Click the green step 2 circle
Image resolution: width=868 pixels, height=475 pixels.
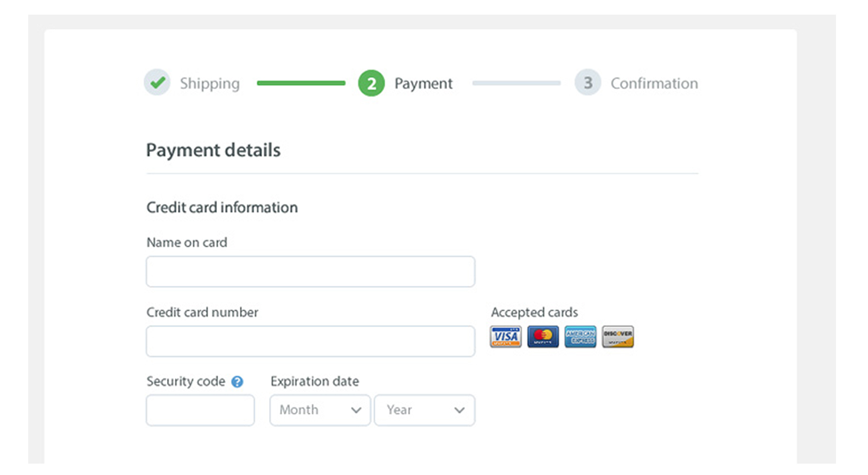[x=372, y=83]
